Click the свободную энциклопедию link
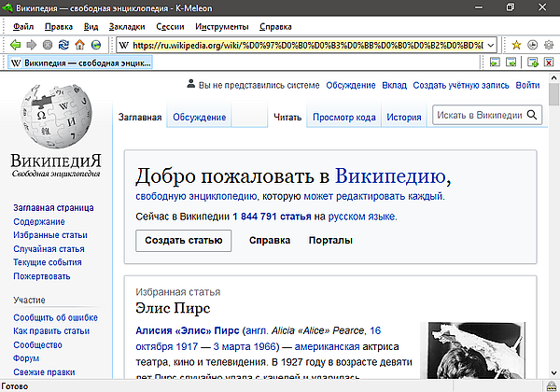 point(196,196)
